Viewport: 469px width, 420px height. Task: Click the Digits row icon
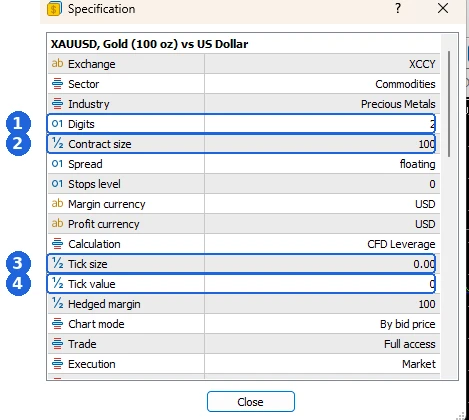(57, 124)
